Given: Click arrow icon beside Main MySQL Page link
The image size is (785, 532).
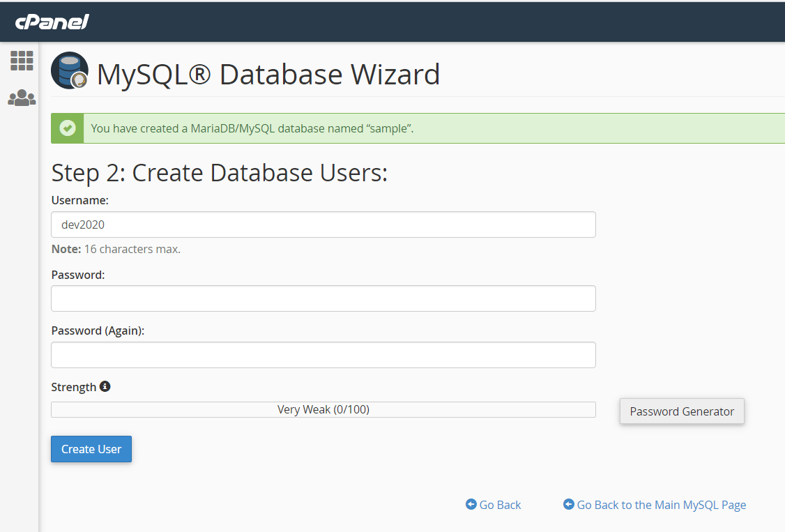Looking at the screenshot, I should (568, 504).
